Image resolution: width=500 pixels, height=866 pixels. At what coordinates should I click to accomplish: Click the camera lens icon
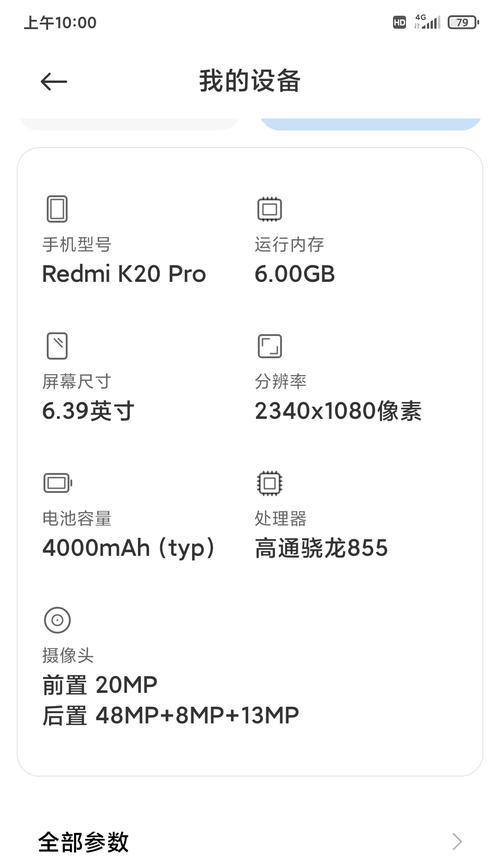tap(57, 620)
